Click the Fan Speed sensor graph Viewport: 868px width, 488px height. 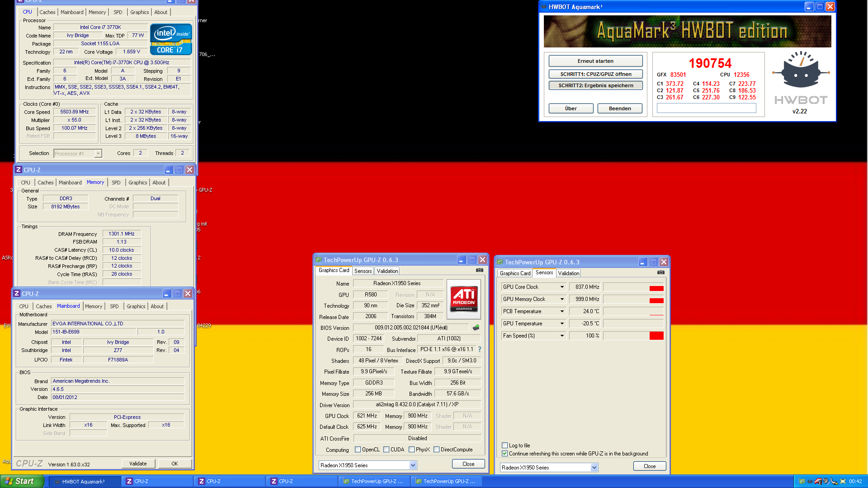633,336
